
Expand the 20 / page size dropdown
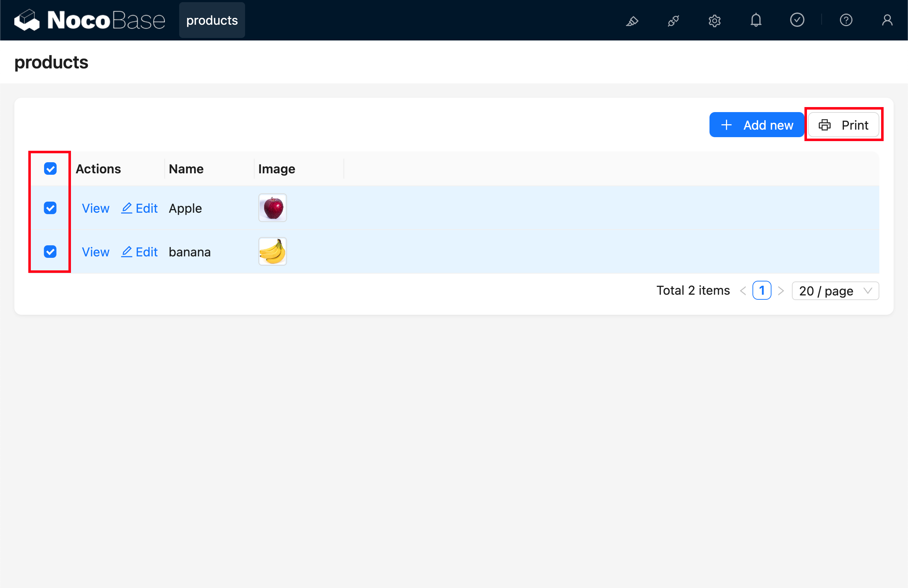coord(835,291)
